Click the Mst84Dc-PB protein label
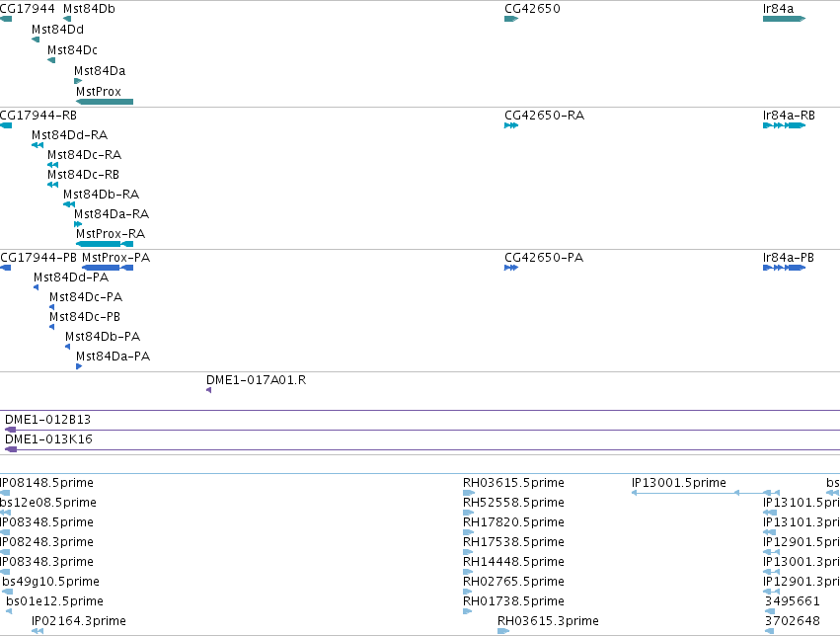 pyautogui.click(x=85, y=317)
